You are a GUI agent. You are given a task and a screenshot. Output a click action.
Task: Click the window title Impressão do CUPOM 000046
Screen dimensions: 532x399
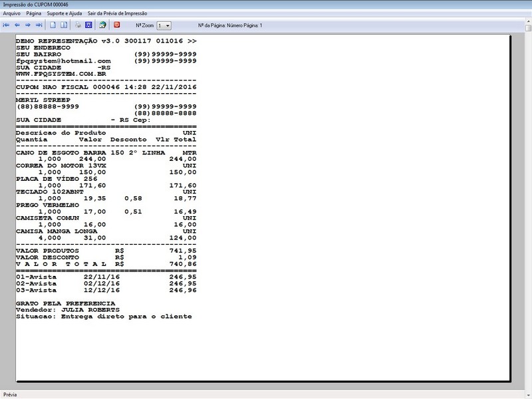(35, 4)
